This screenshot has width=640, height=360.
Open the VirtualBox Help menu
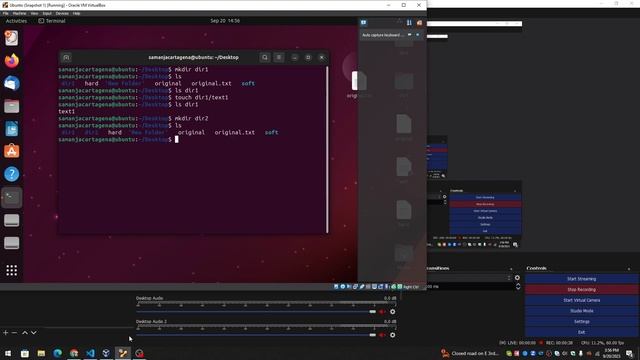76,13
